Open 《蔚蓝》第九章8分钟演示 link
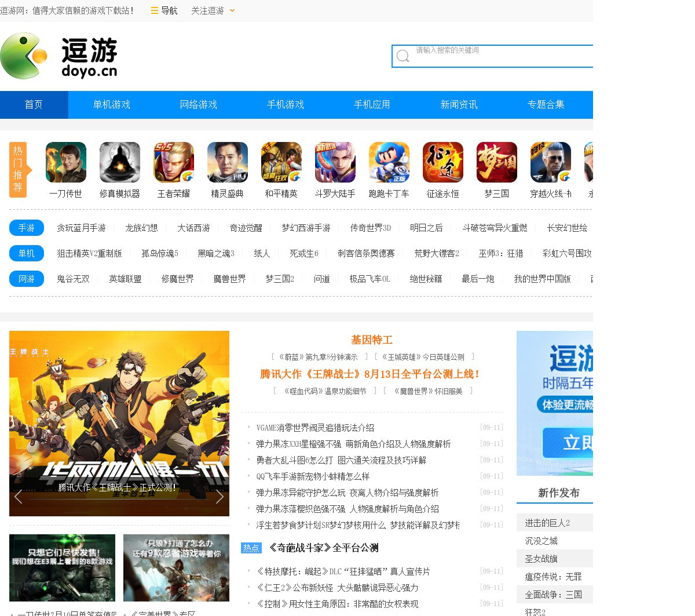Image resolution: width=695 pixels, height=616 pixels. point(318,357)
